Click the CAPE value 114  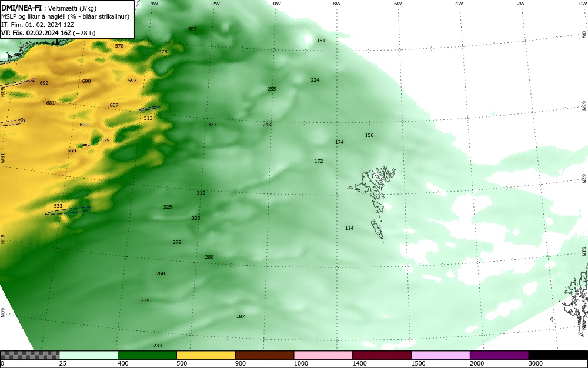349,228
